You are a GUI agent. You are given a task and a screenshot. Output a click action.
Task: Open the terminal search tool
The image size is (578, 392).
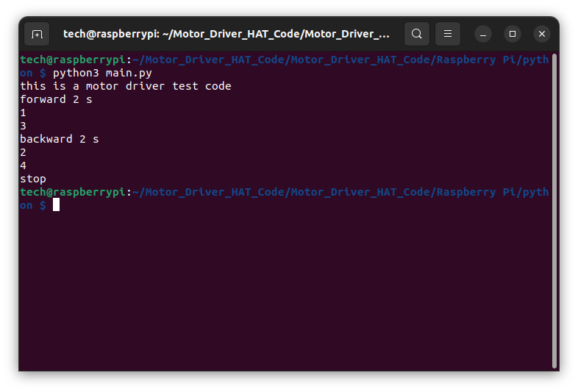click(416, 34)
